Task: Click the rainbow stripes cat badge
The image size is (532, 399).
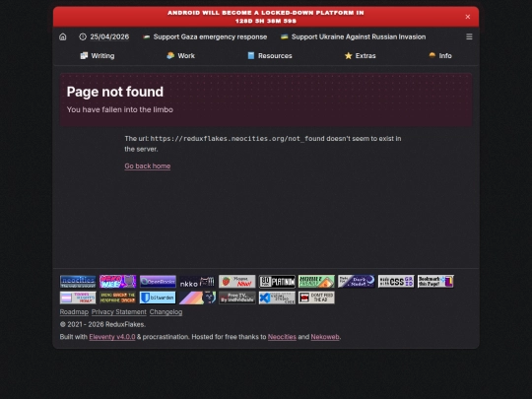Action: pyautogui.click(x=197, y=298)
